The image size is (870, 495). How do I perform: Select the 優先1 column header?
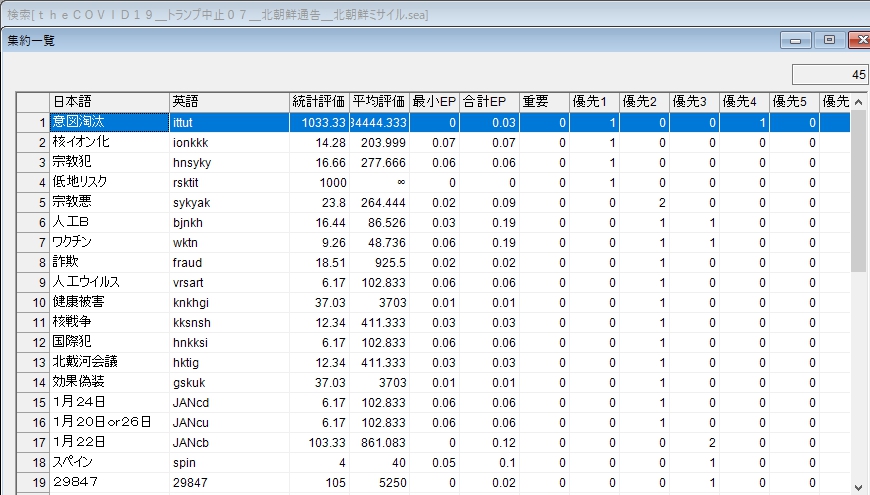[x=594, y=102]
